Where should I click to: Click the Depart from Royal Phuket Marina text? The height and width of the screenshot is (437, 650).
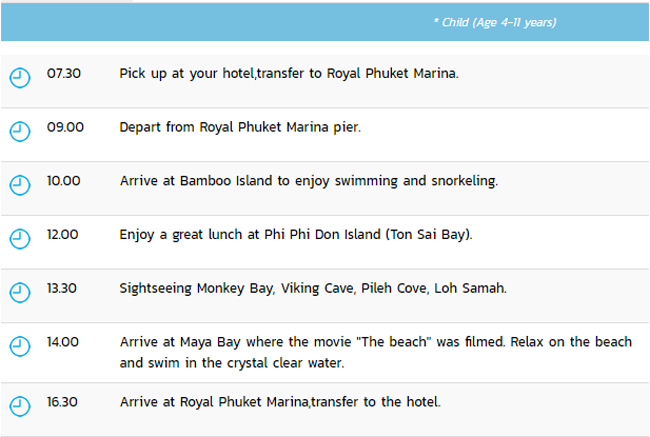pos(240,127)
